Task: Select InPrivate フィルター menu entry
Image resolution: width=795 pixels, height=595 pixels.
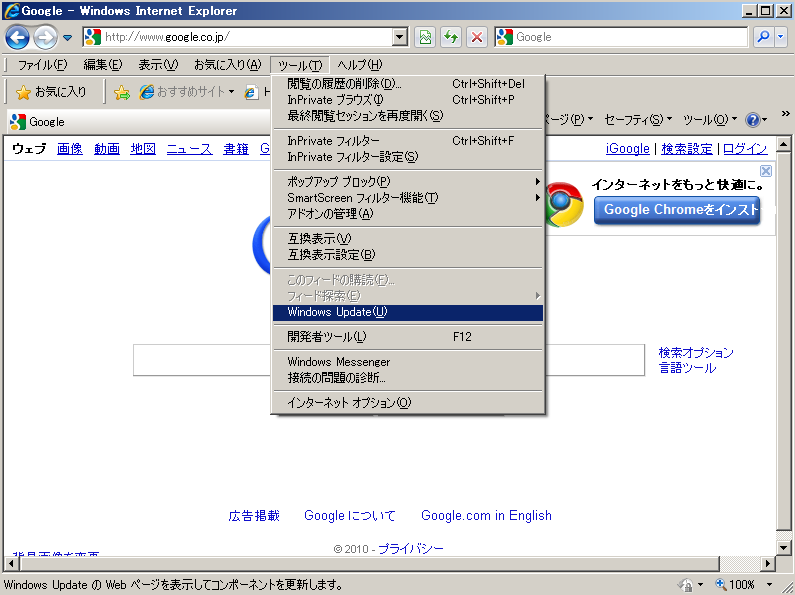Action: click(408, 141)
